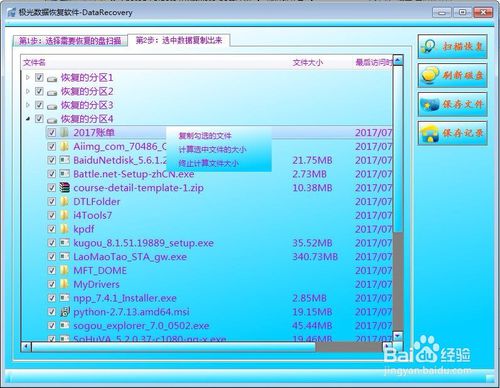Click the Aiimg_com folder icon
This screenshot has width=500, height=388.
(x=64, y=146)
